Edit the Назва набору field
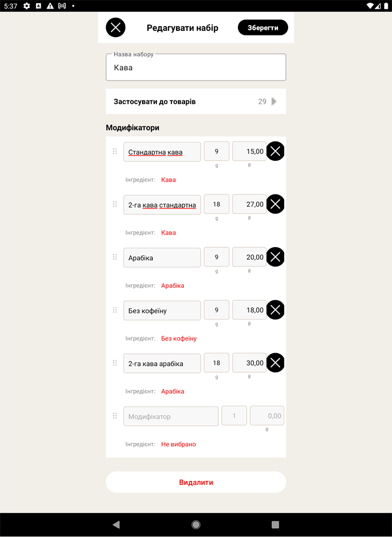Image resolution: width=392 pixels, height=537 pixels. (196, 67)
